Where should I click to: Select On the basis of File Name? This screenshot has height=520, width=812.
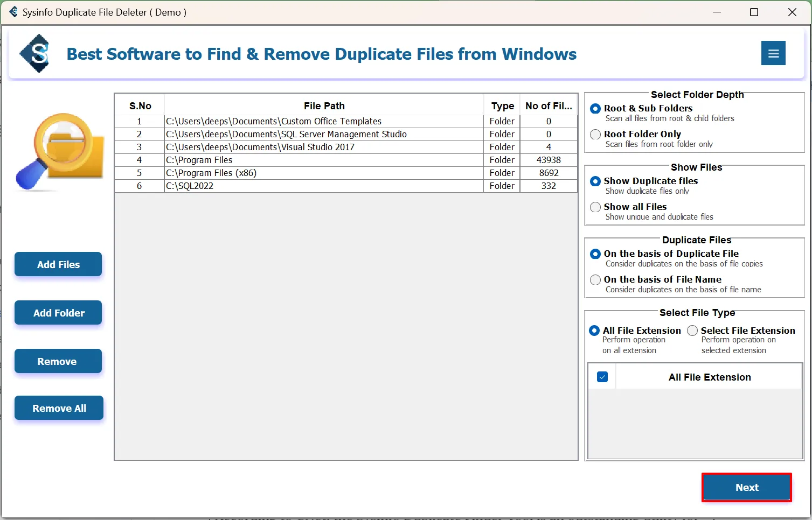point(595,280)
